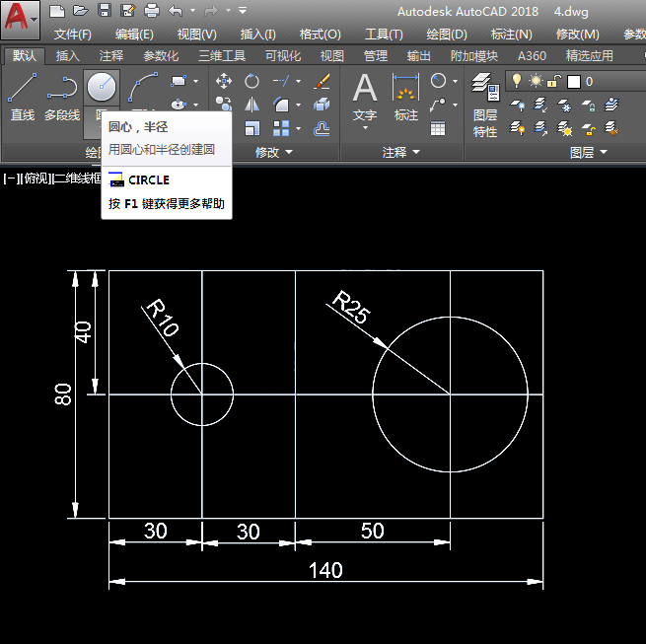Click the Rotate tool icon
646x644 pixels.
(x=252, y=81)
